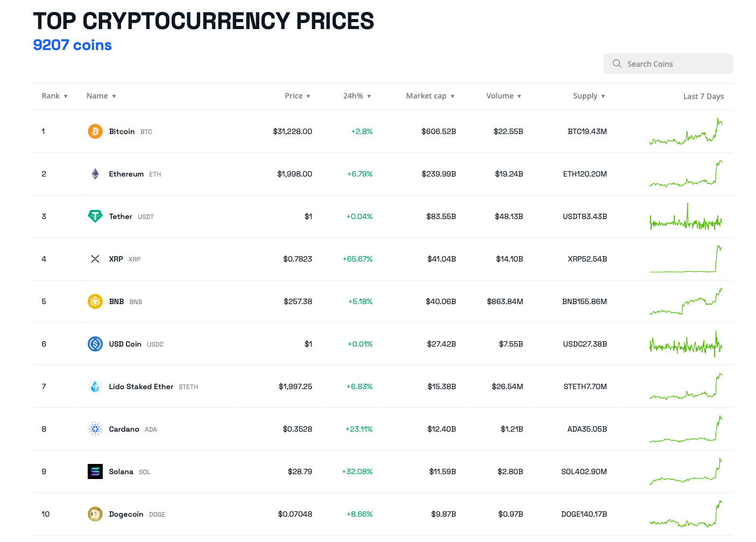Click the USD Coin icon
The height and width of the screenshot is (542, 756).
coord(95,344)
